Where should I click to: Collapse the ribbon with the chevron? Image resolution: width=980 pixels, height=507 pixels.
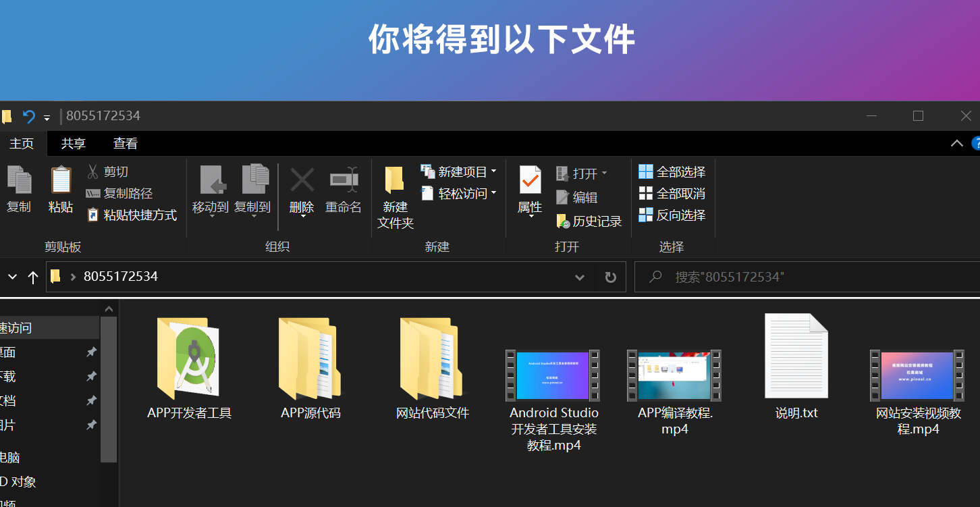point(956,143)
